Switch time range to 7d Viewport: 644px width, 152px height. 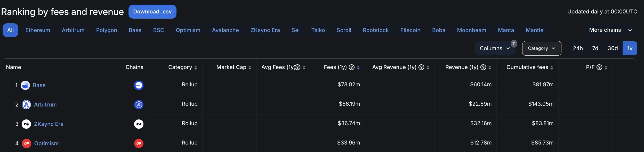595,48
